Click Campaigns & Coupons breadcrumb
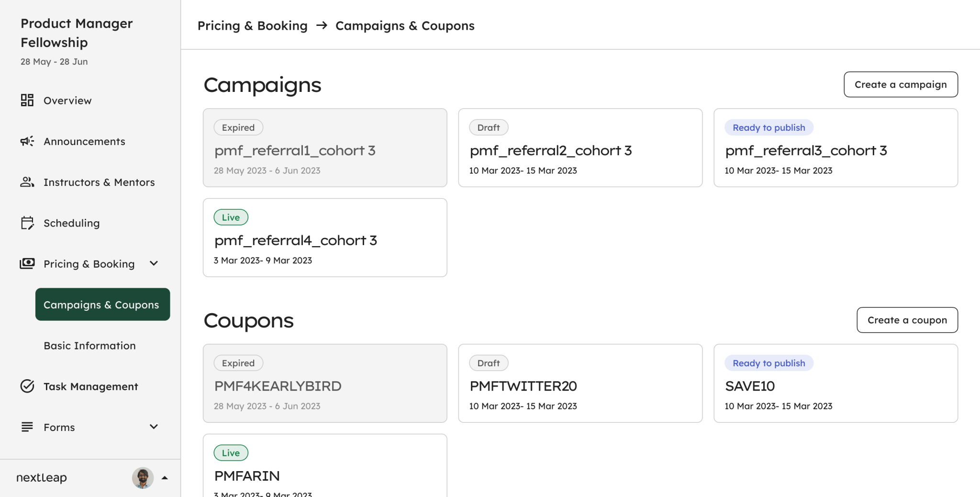This screenshot has height=497, width=980. pyautogui.click(x=405, y=25)
